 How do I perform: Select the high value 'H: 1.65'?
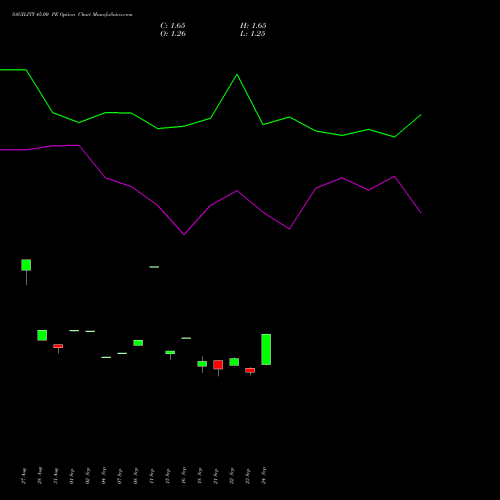click(253, 26)
